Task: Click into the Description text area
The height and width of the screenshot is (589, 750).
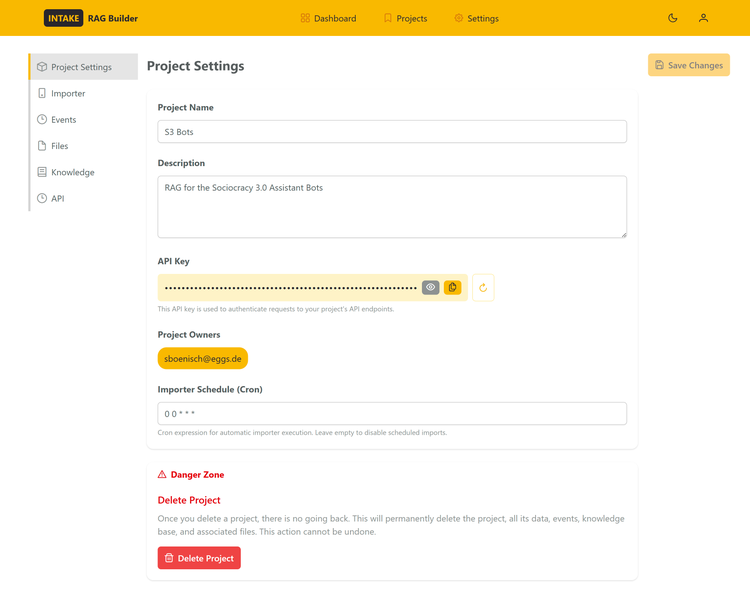Action: (392, 207)
